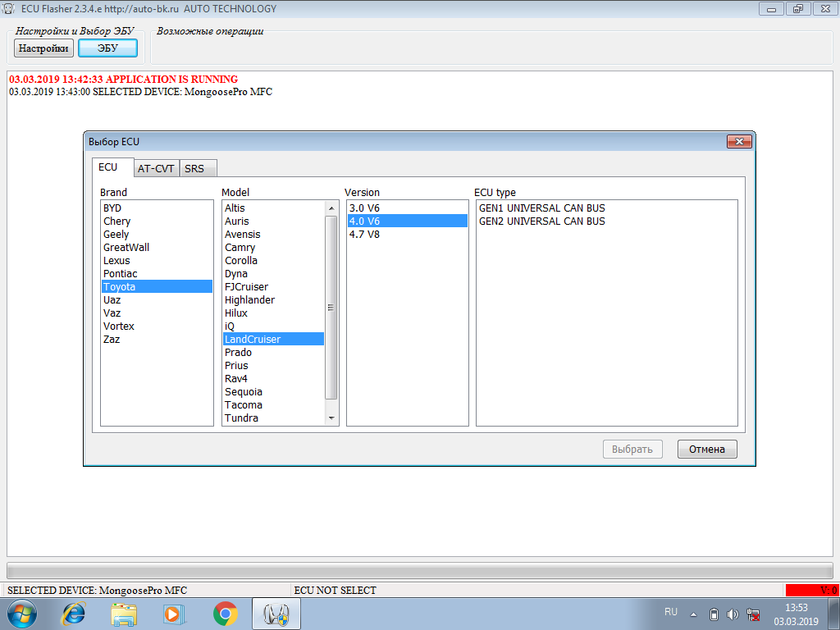Select Sequoia in the Model list
Screen dimensions: 840x630
[x=274, y=391]
